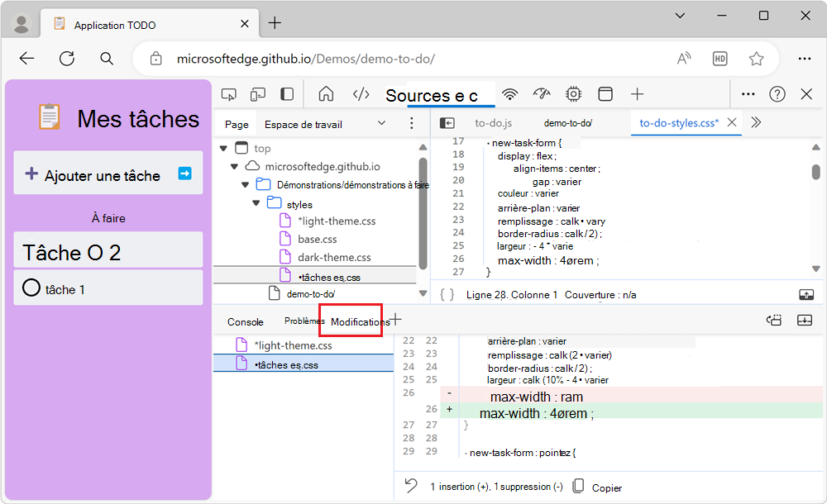This screenshot has height=504, width=827.
Task: Click the pretty-print braces icon
Action: coord(447,295)
